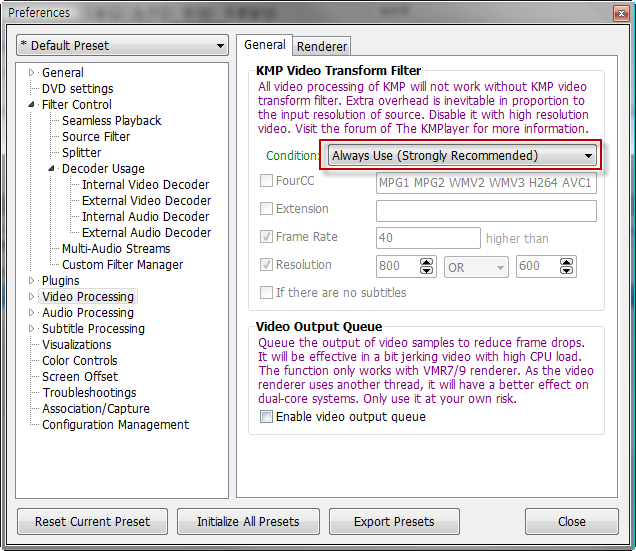Image resolution: width=636 pixels, height=551 pixels.
Task: Open the Default Preset dropdown
Action: tap(122, 45)
